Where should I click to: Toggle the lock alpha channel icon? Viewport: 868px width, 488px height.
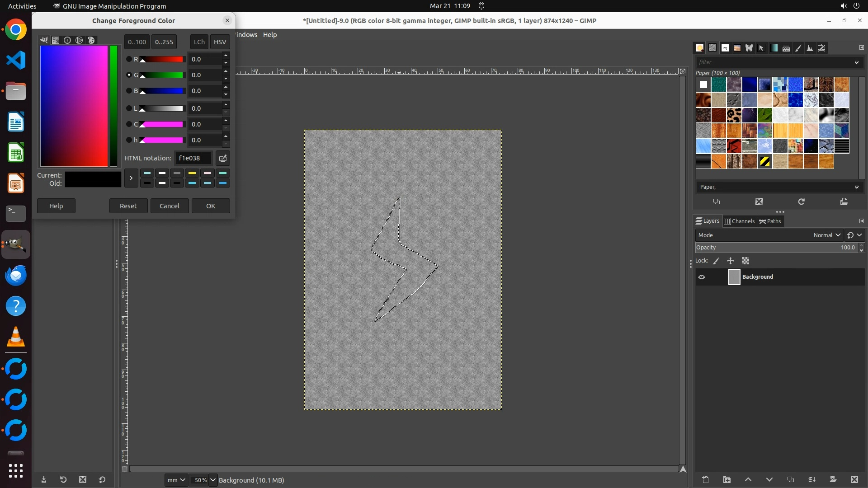pyautogui.click(x=745, y=261)
